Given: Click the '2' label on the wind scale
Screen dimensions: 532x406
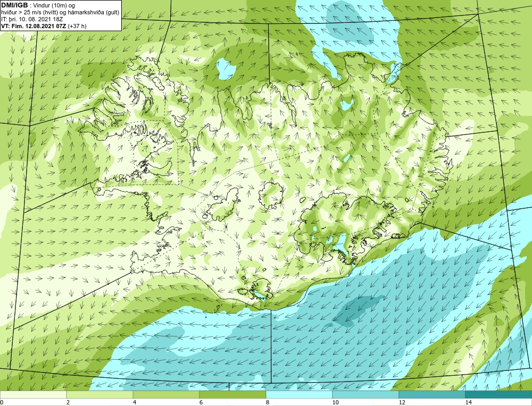Looking at the screenshot, I should (x=68, y=403).
